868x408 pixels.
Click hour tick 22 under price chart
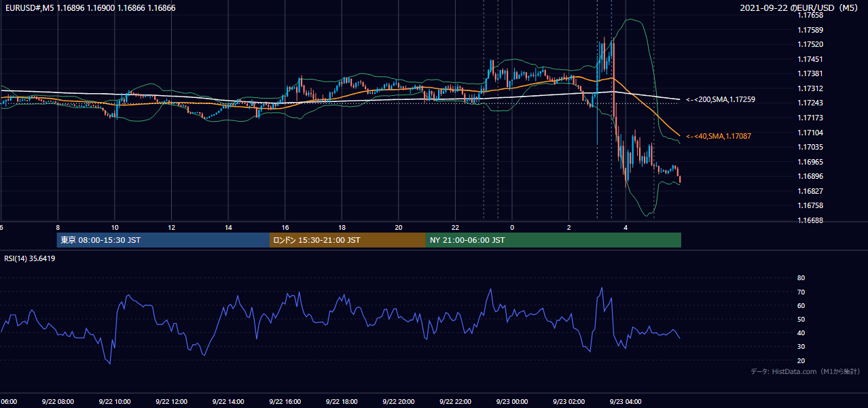point(456,227)
